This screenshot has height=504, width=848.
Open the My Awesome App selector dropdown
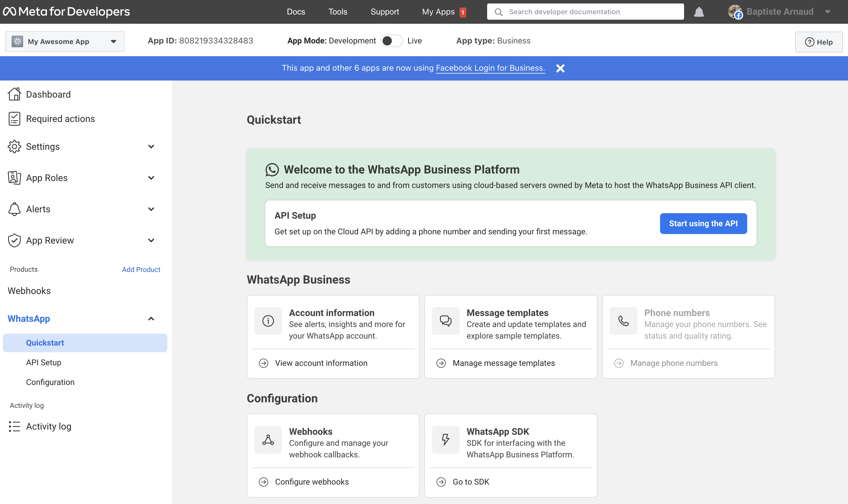tap(65, 41)
